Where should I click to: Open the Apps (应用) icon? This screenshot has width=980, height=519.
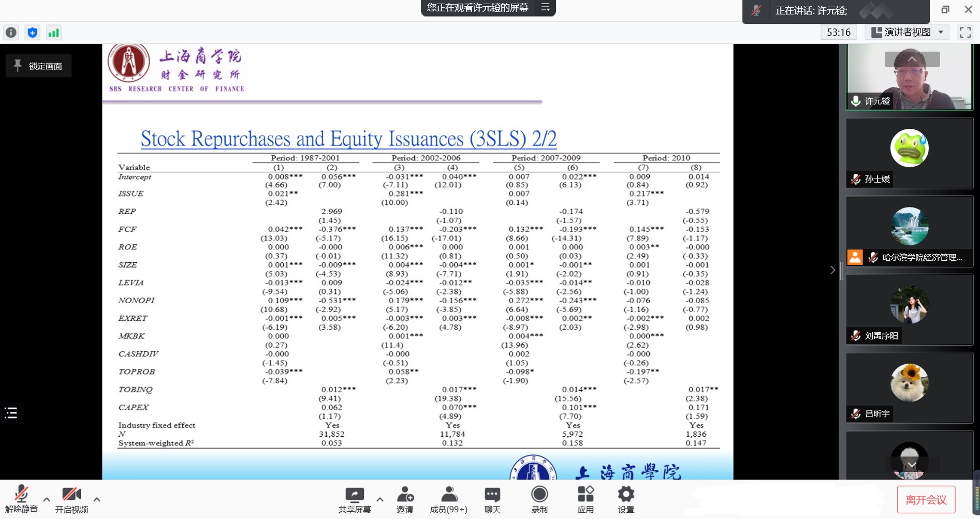585,500
